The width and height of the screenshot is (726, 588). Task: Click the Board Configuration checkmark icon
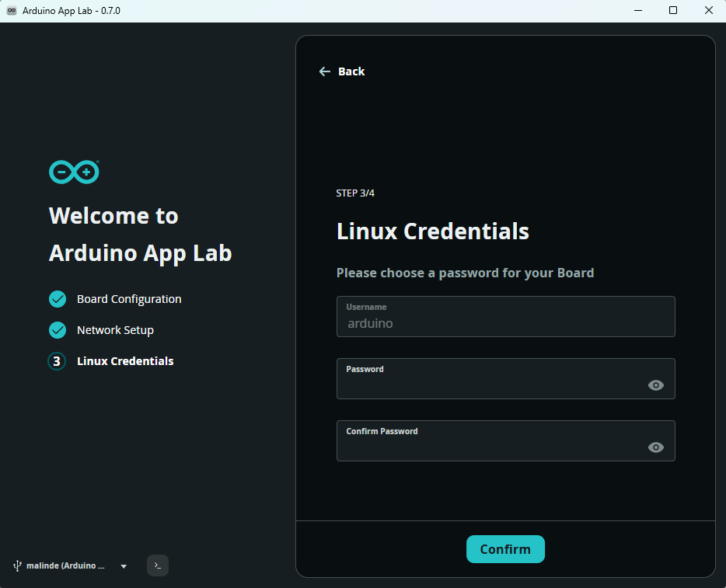coord(58,299)
